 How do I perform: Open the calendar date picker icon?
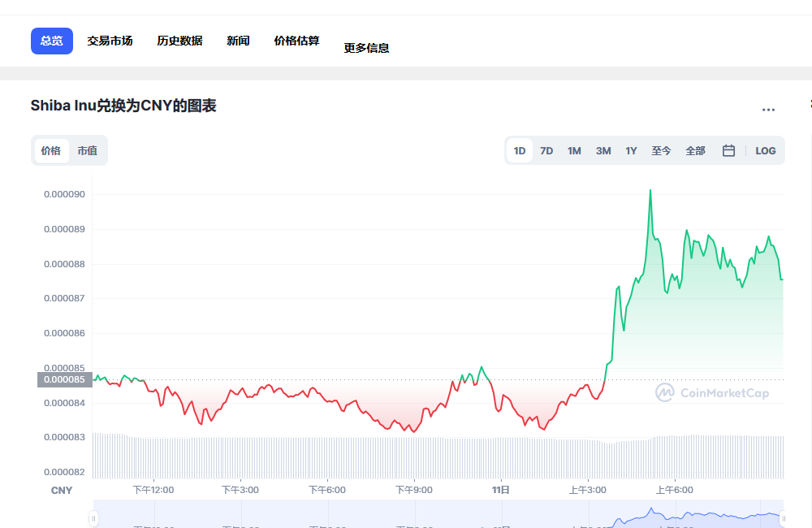728,151
